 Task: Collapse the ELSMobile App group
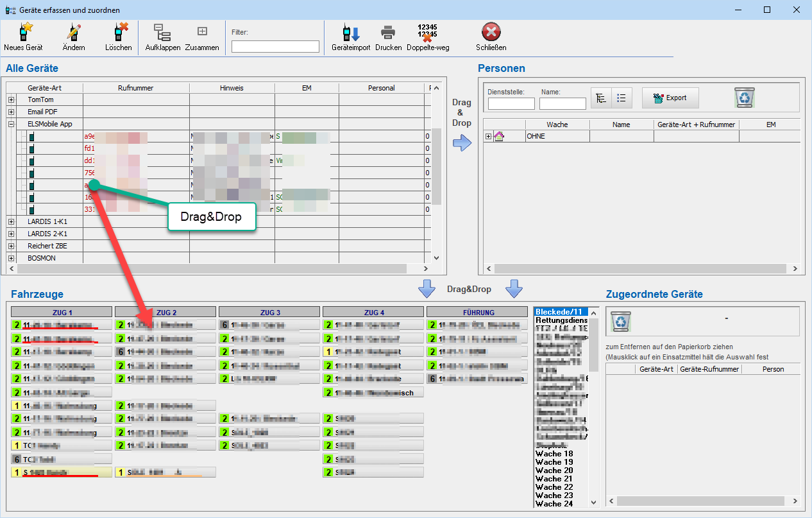tap(11, 124)
